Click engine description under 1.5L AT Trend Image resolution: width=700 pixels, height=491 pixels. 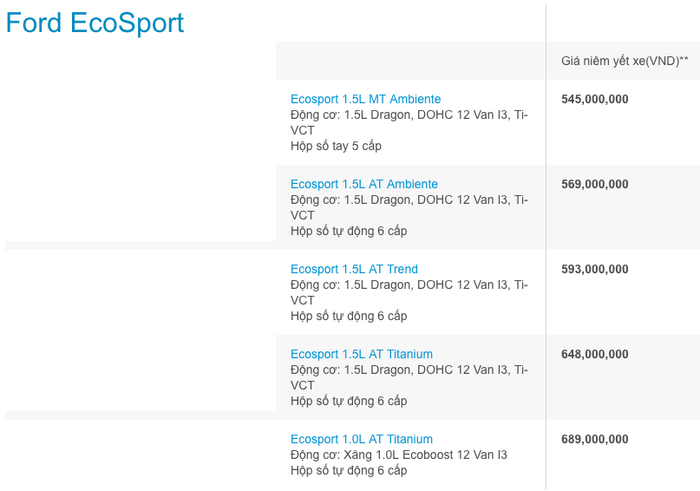[408, 292]
